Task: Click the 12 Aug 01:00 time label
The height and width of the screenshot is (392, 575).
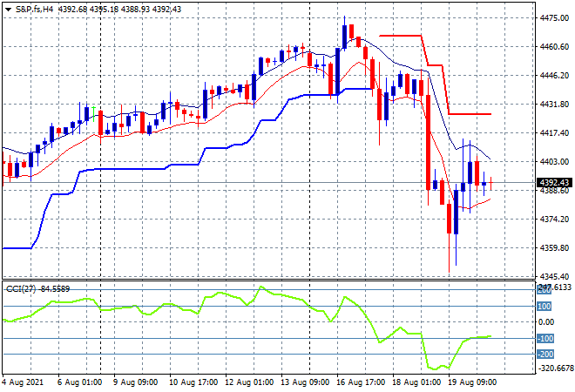Action: click(x=249, y=382)
